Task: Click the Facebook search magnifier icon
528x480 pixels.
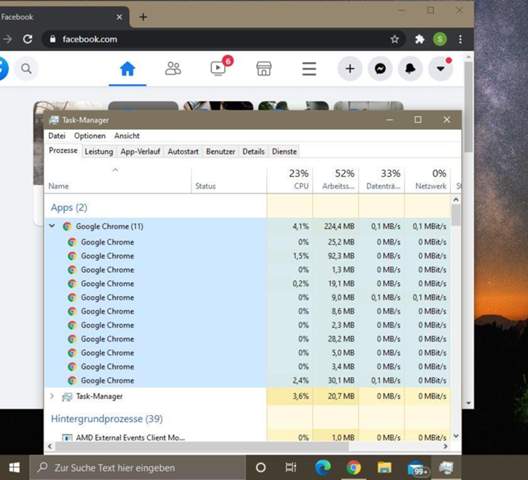Action: [26, 69]
